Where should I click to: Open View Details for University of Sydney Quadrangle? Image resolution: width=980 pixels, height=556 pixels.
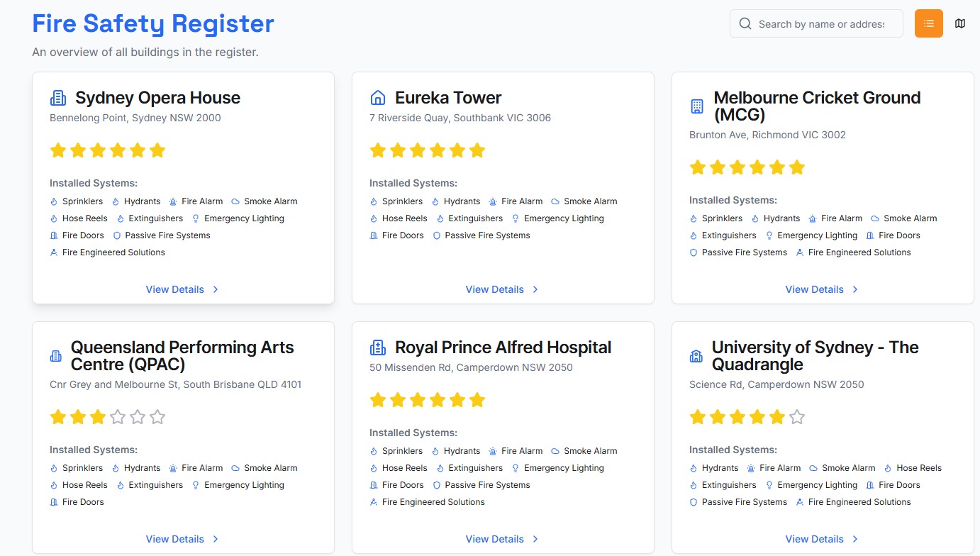click(814, 539)
